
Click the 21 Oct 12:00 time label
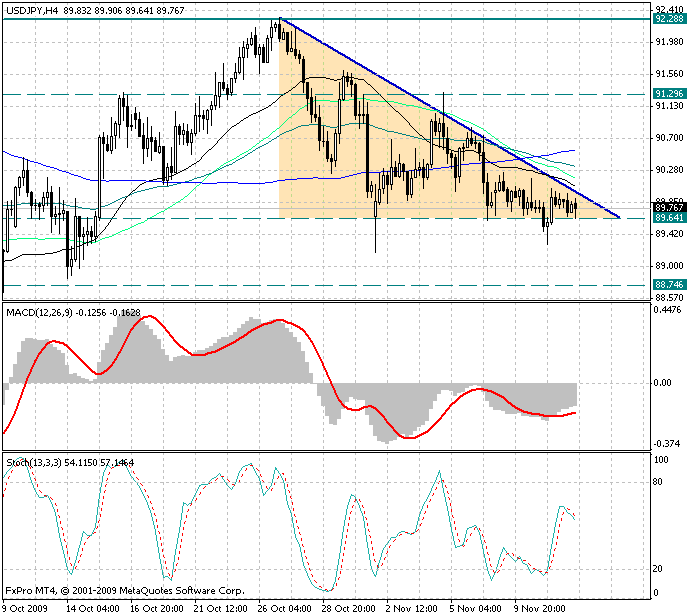click(221, 609)
